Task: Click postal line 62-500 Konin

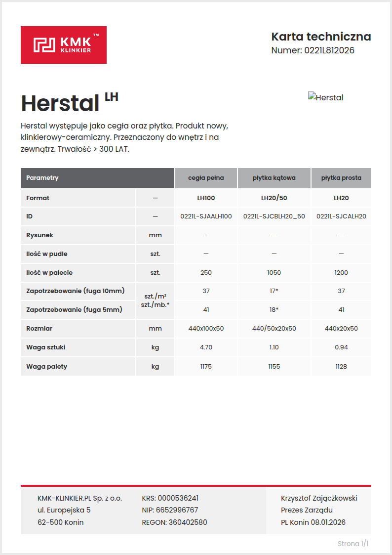Action: 60,522
